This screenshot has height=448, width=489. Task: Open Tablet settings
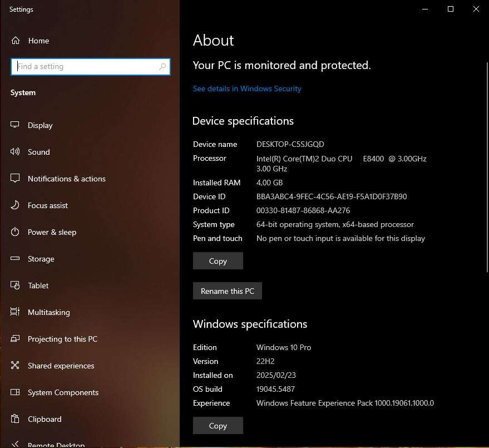(14, 285)
